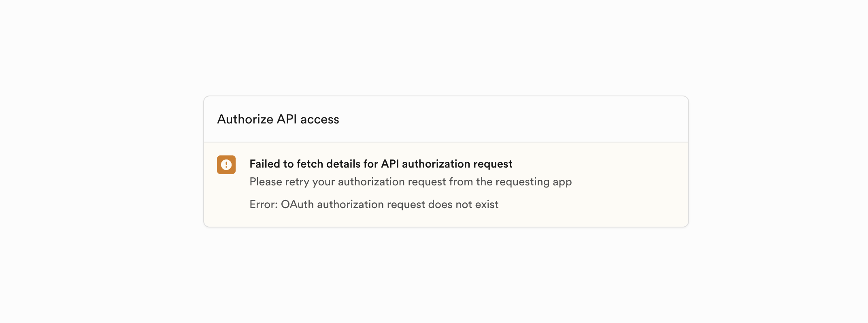
Task: Click the word 'Authorize' in the header
Action: tap(245, 119)
